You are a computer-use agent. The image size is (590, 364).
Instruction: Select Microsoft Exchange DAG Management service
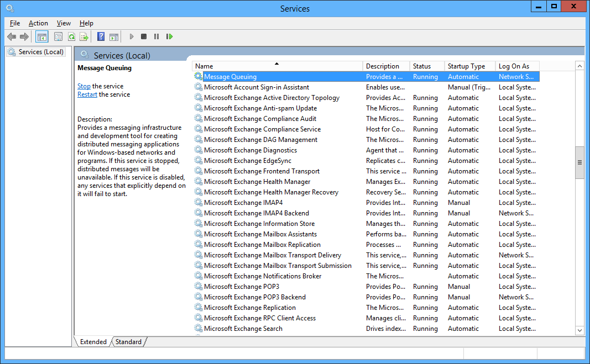[x=367, y=140]
